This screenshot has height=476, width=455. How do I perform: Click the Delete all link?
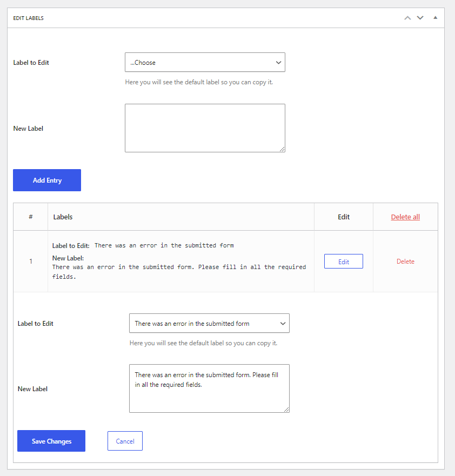405,217
